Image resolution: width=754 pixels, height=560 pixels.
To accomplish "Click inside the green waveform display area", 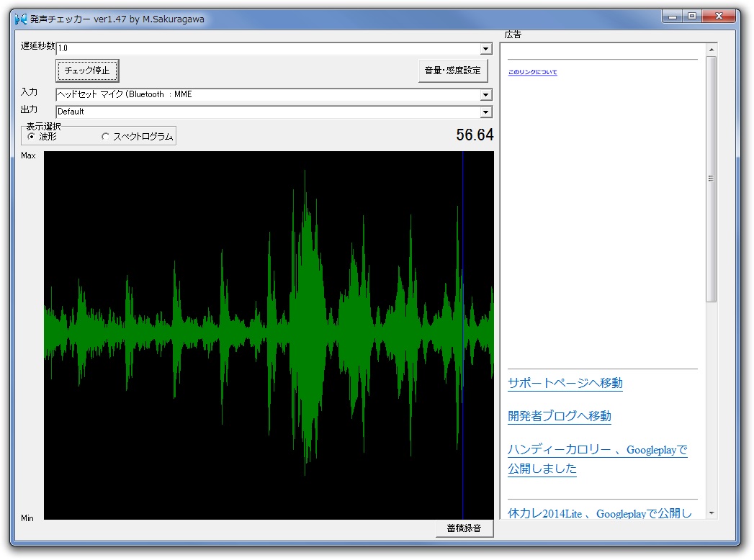I will 266,335.
